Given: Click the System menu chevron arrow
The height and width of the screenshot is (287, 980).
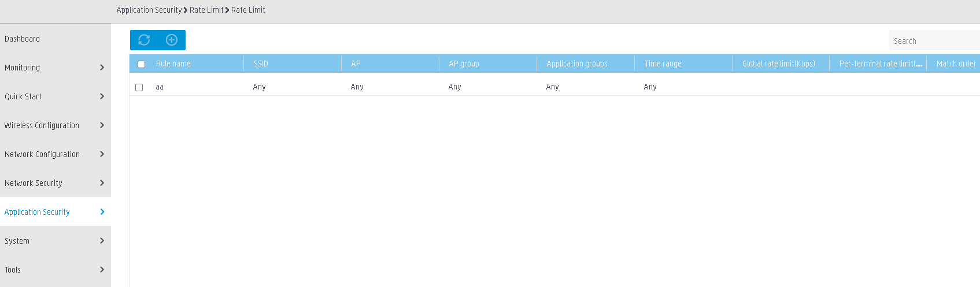Looking at the screenshot, I should 102,241.
